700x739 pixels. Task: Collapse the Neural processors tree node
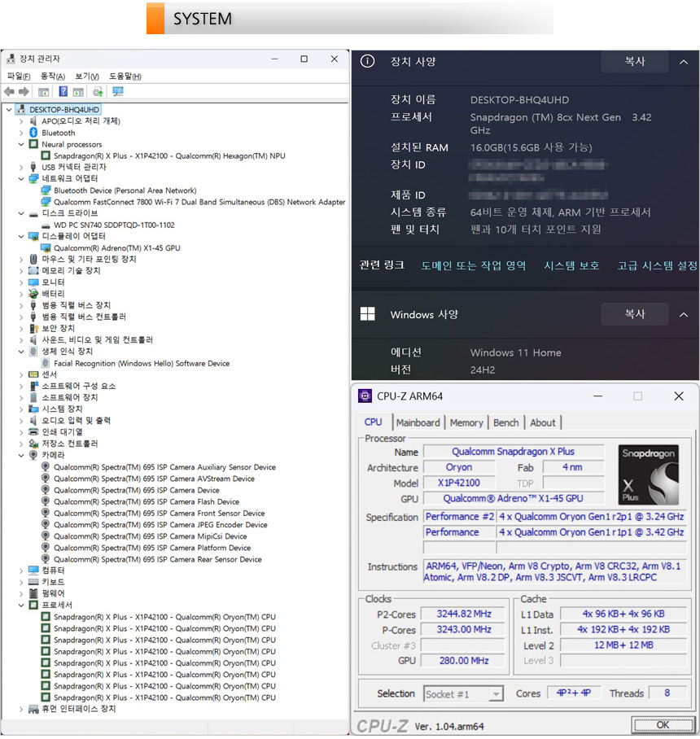click(x=21, y=144)
